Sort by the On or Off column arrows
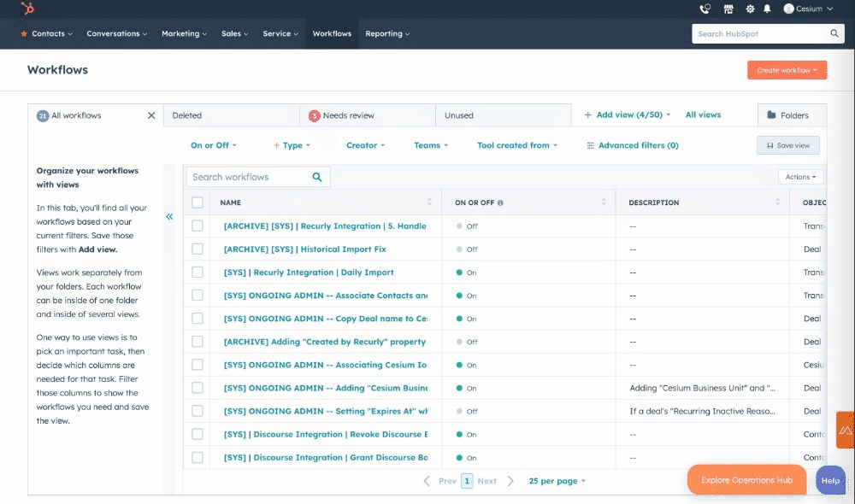The height and width of the screenshot is (504, 855). [604, 202]
